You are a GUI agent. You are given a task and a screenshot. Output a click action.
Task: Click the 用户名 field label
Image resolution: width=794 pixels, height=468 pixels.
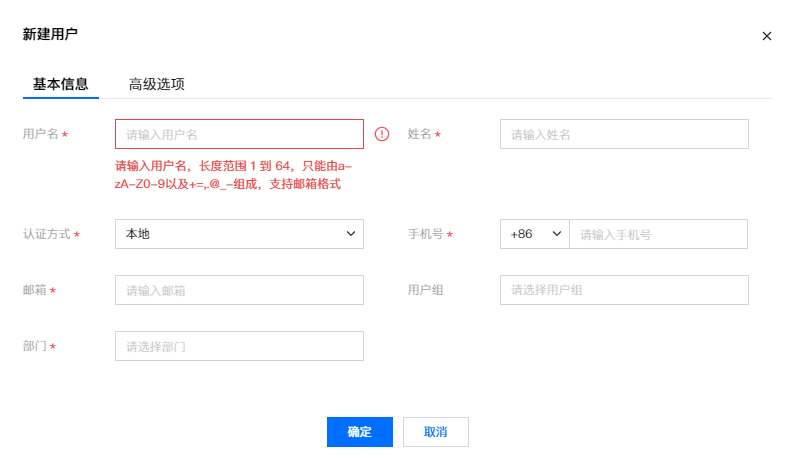[x=41, y=134]
